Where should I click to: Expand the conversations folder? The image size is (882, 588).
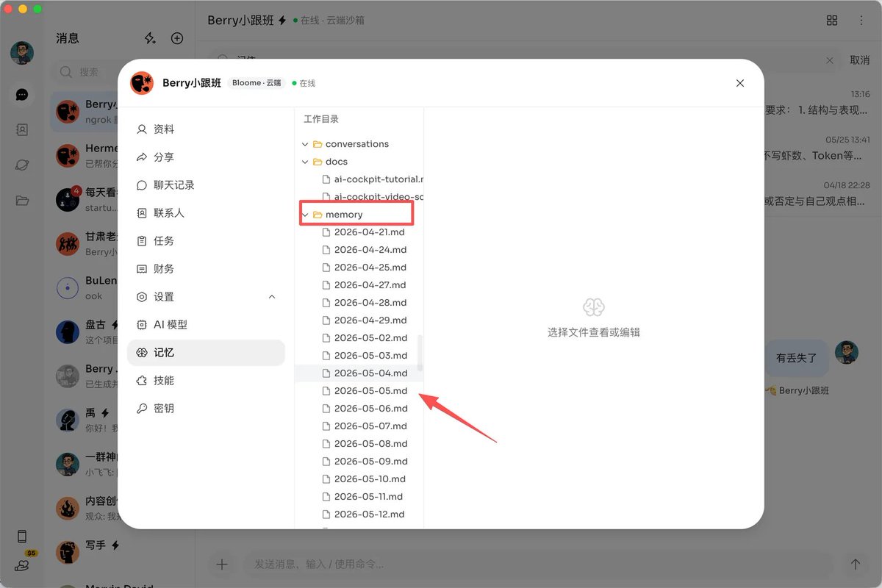tap(305, 144)
